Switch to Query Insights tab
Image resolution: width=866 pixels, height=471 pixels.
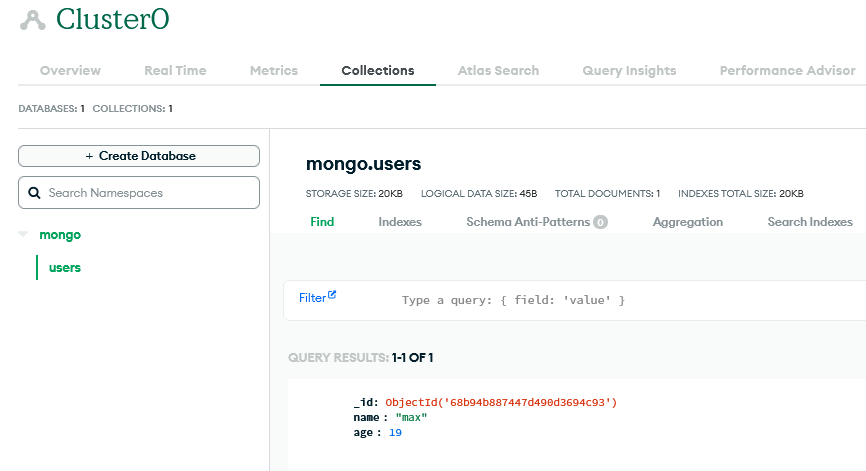(x=629, y=71)
